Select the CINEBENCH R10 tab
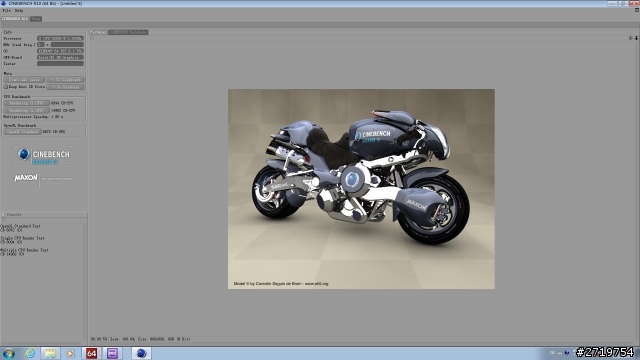This screenshot has width=640, height=360. click(15, 19)
